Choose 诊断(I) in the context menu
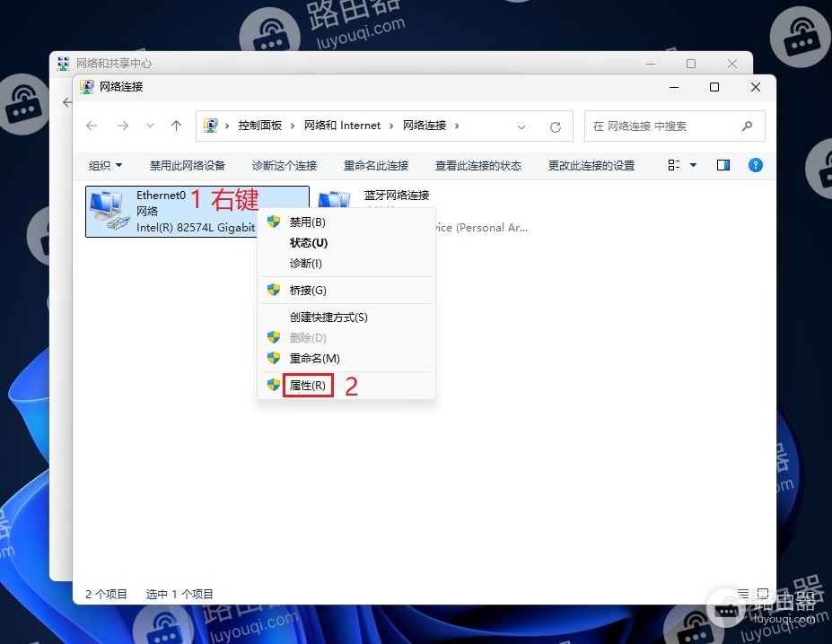The image size is (832, 644). pyautogui.click(x=346, y=263)
